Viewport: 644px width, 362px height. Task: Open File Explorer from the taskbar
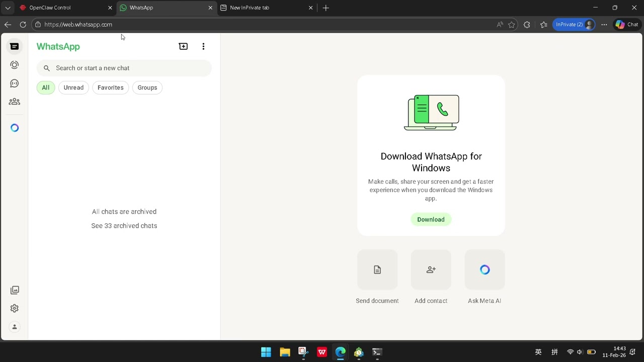coord(285,352)
